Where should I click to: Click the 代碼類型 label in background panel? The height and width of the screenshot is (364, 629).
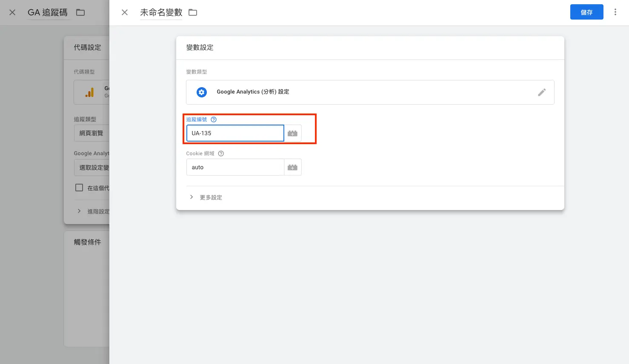84,72
